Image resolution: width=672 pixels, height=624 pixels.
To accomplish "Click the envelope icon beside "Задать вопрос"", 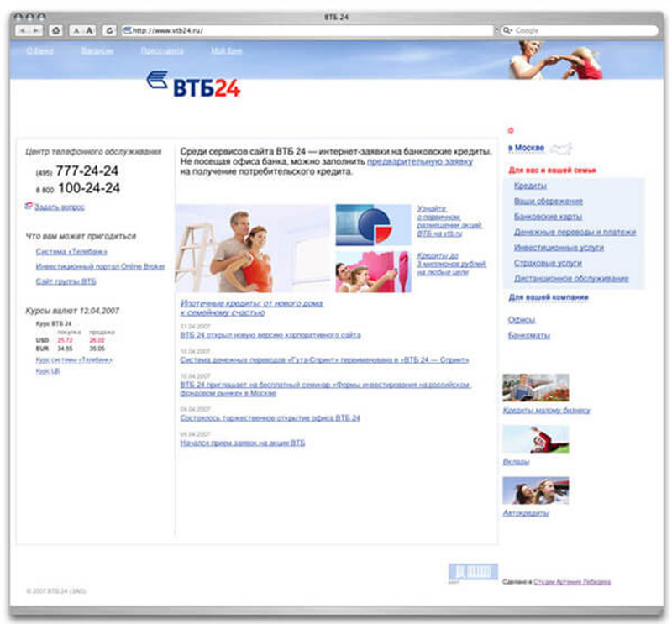I will (x=27, y=206).
